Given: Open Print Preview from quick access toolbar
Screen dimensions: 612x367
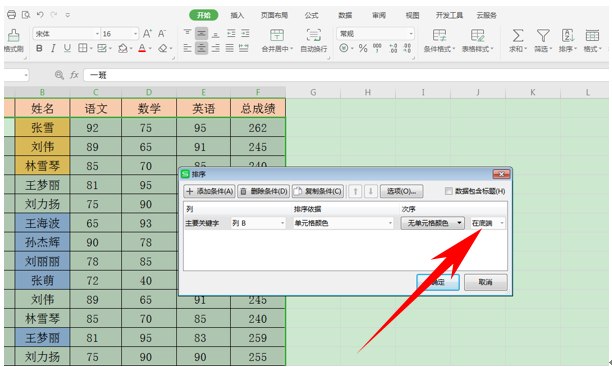Looking at the screenshot, I should pos(26,15).
